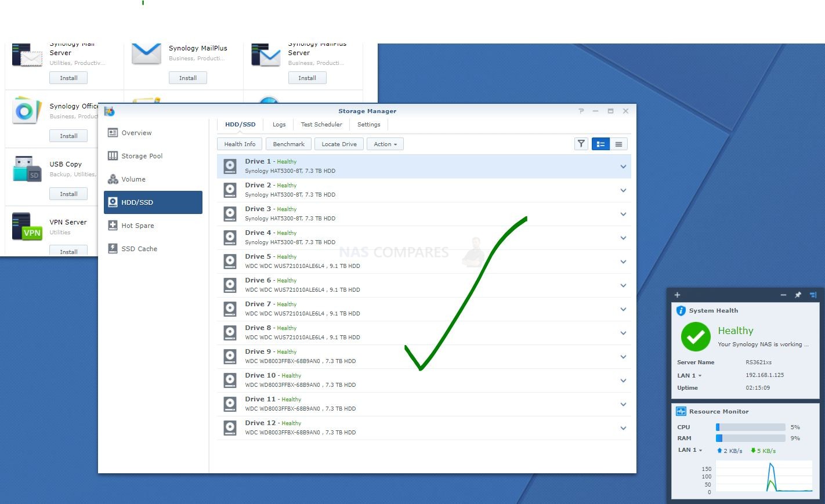Click the RAM usage bar
Viewport: 825px width, 504px height.
tap(750, 438)
